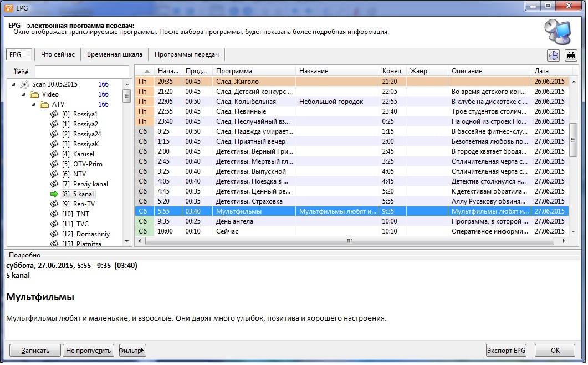Click the binoculars search icon
This screenshot has height=365, width=588.
[571, 55]
